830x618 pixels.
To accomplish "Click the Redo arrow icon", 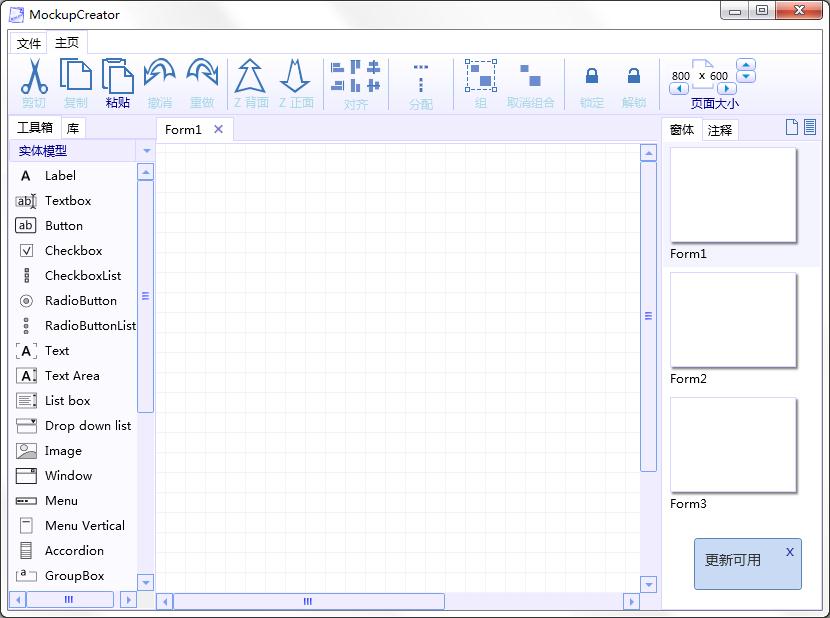I will tap(202, 75).
